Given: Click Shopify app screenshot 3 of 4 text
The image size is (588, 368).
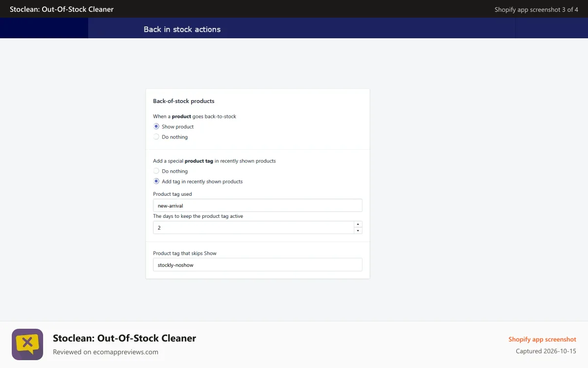Looking at the screenshot, I should [x=537, y=9].
